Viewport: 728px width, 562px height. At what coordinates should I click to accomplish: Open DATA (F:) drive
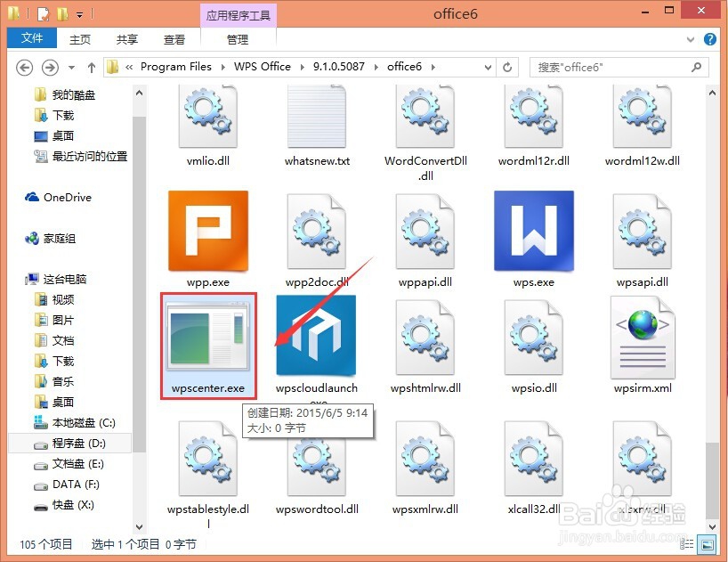tap(67, 485)
